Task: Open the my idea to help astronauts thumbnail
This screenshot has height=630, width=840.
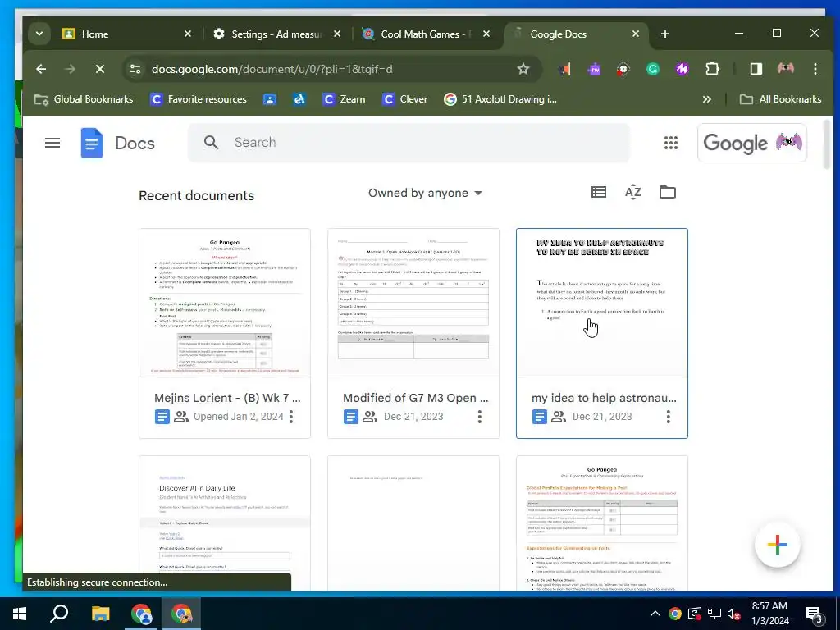Action: pos(601,303)
